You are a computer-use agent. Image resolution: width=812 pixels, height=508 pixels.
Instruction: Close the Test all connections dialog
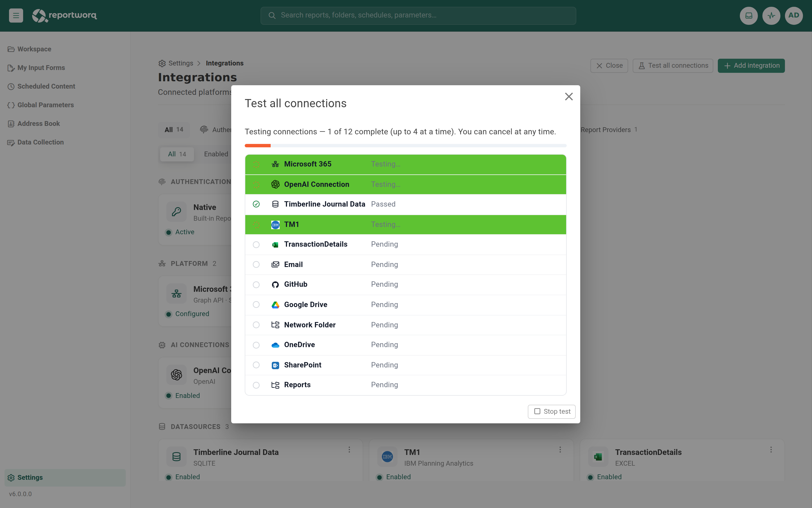click(569, 97)
